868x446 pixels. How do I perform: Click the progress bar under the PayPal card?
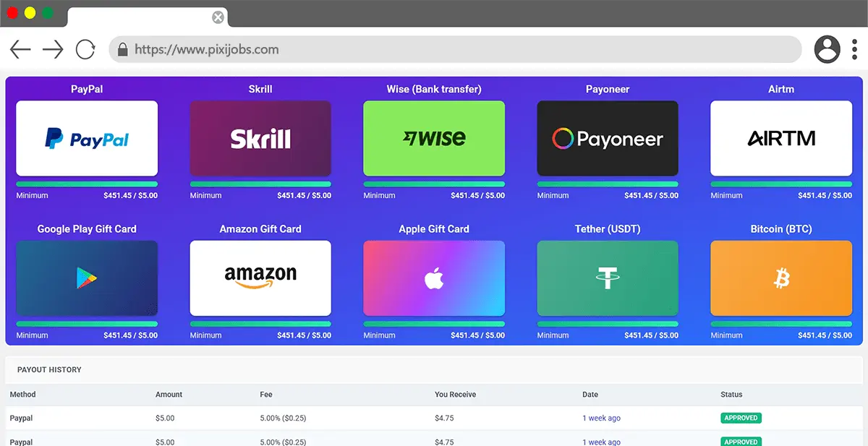click(87, 184)
